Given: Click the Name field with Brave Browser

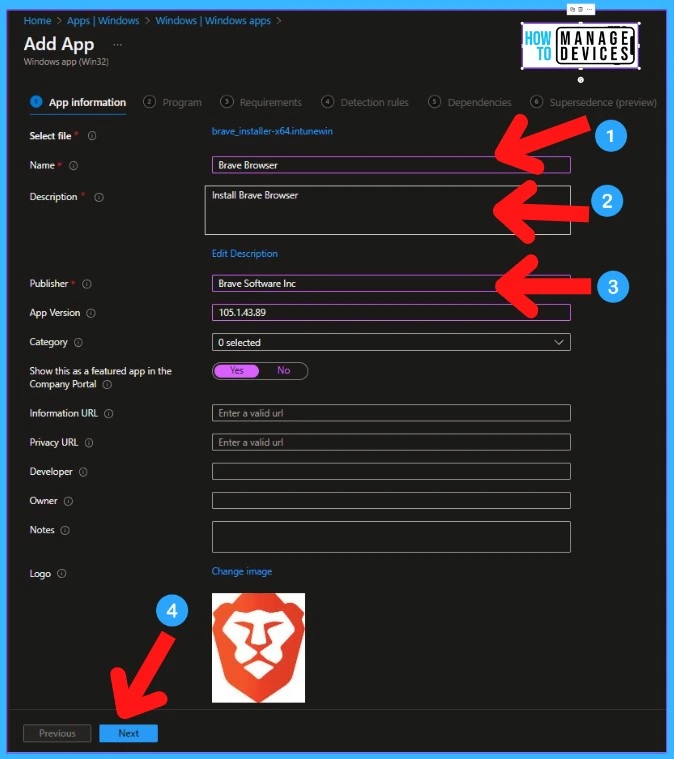Looking at the screenshot, I should click(x=391, y=165).
